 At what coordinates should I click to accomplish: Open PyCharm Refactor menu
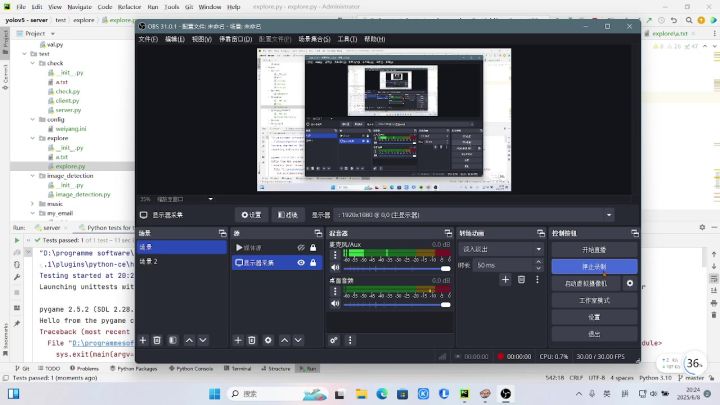[129, 7]
